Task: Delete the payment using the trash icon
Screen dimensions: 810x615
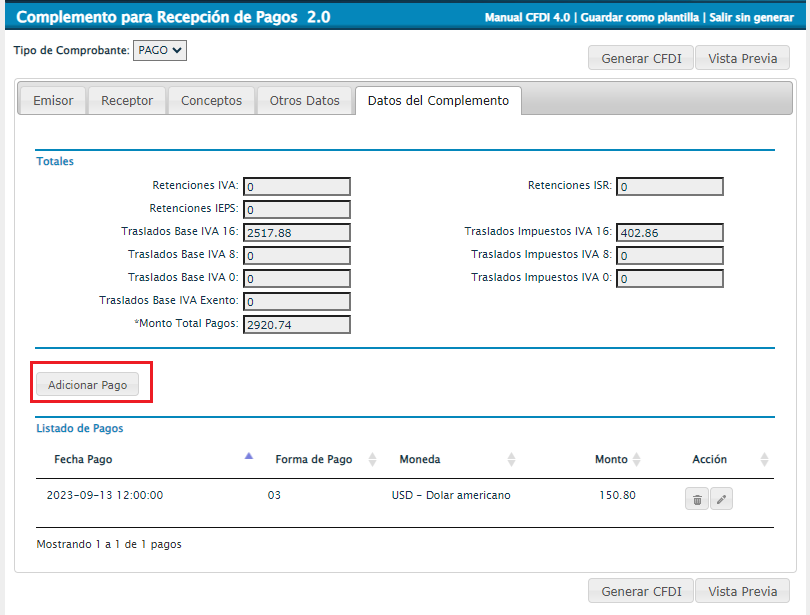Action: (697, 499)
